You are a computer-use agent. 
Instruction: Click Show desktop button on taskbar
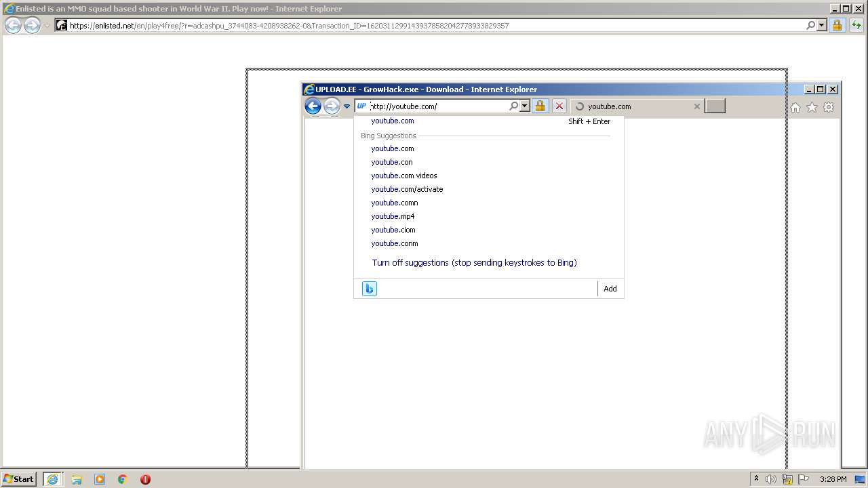pos(860,479)
